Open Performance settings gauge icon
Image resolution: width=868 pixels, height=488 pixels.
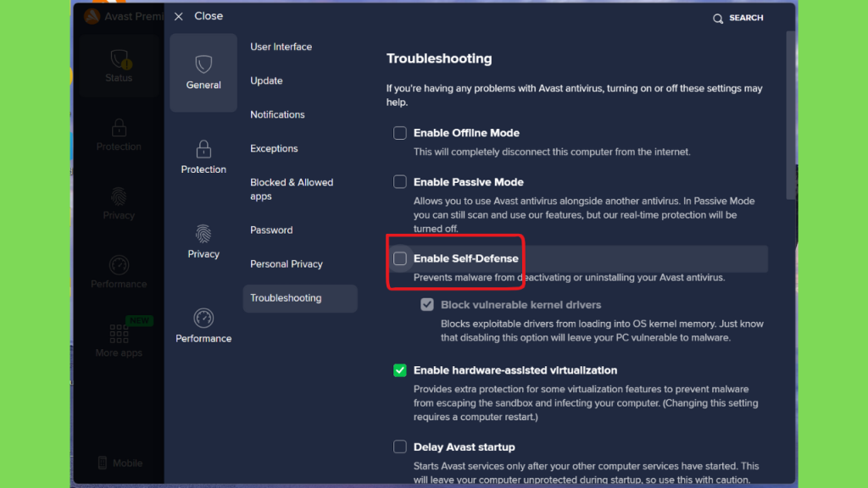click(203, 318)
